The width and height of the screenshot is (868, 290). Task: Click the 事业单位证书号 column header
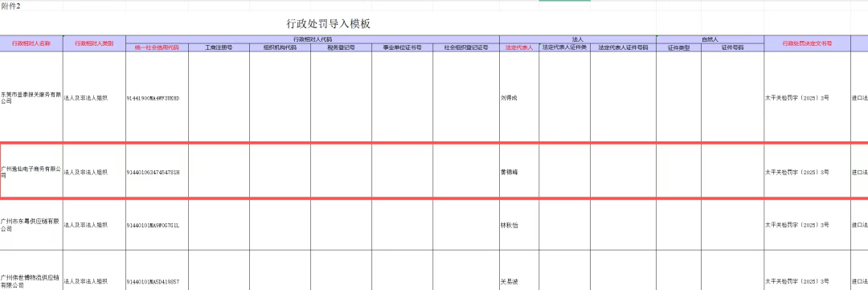tap(403, 48)
